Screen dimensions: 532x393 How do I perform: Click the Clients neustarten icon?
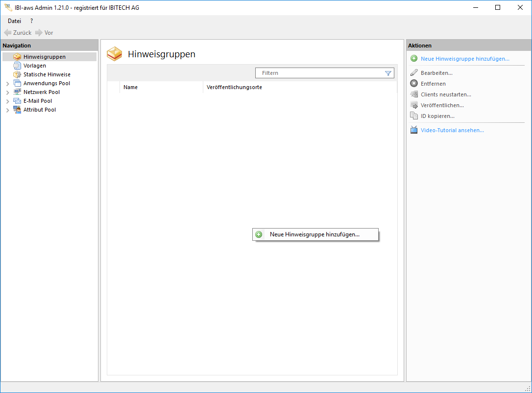414,94
